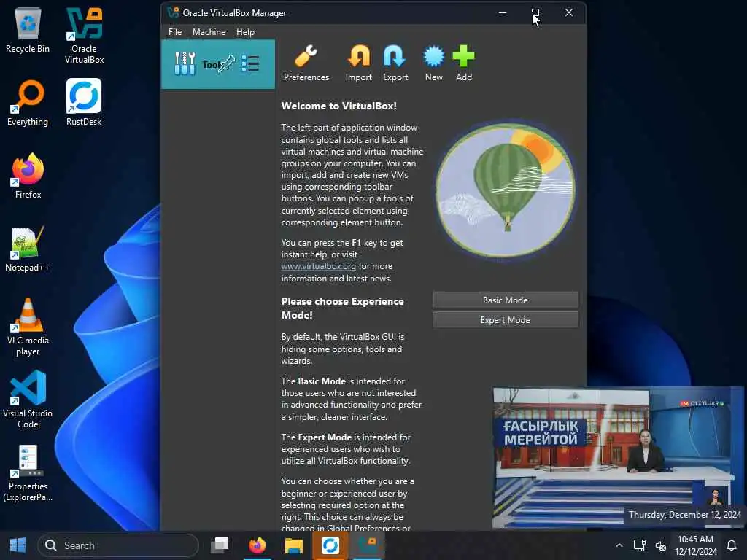Select the RustDesk desktop shortcut
The width and height of the screenshot is (747, 560).
tap(84, 103)
